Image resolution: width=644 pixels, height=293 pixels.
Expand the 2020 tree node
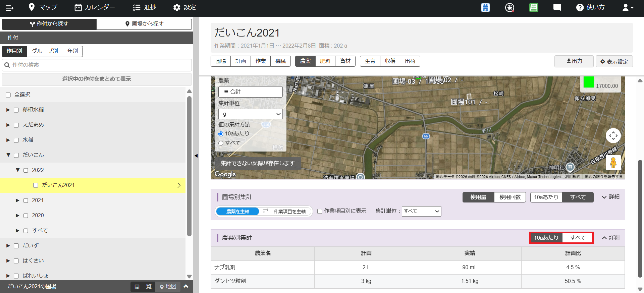pos(18,216)
